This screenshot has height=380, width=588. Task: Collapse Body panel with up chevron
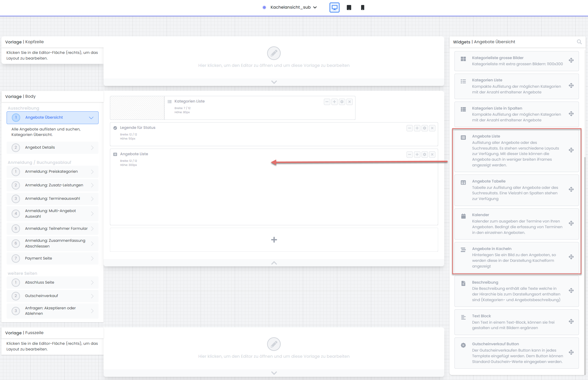click(x=274, y=263)
